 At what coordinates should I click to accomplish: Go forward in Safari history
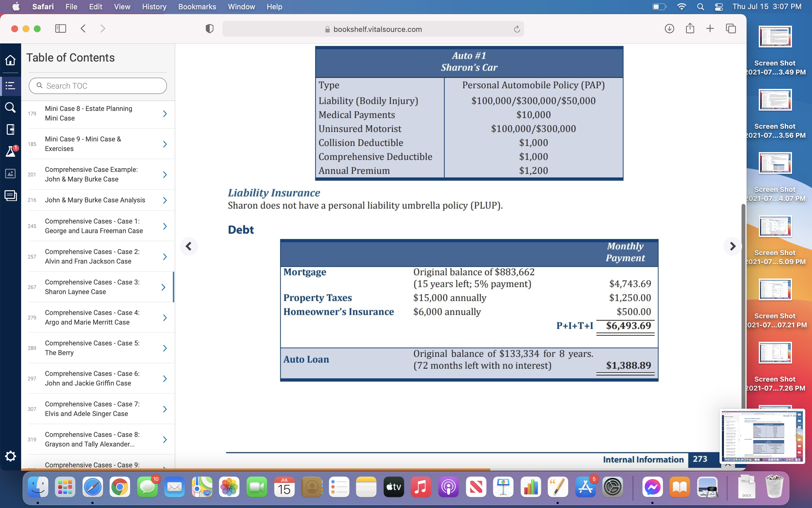pos(103,29)
